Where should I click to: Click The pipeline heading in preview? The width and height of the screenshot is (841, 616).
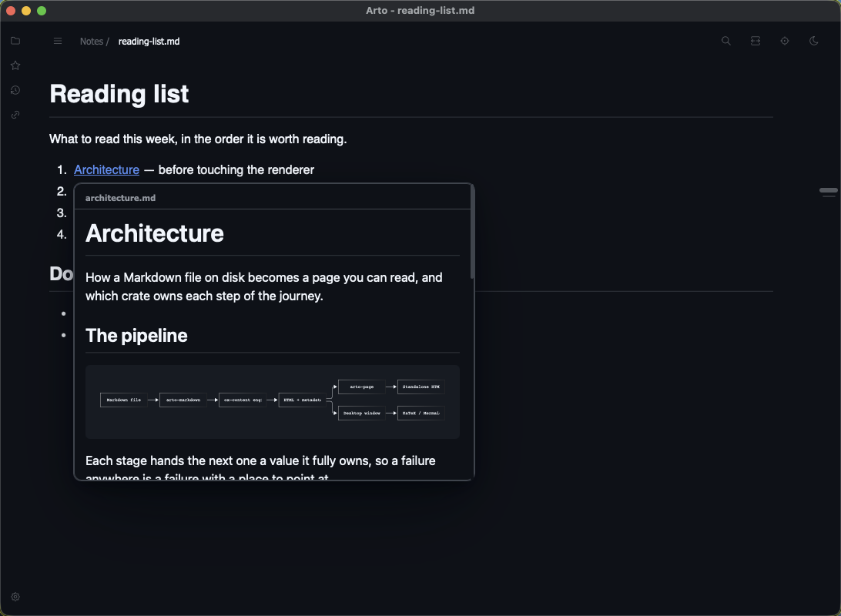click(x=136, y=336)
